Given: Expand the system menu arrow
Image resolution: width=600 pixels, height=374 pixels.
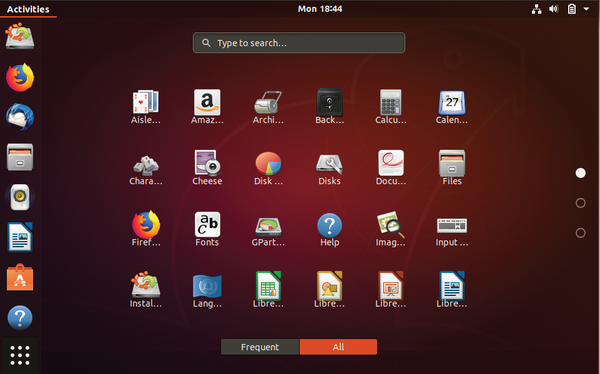Looking at the screenshot, I should point(586,9).
